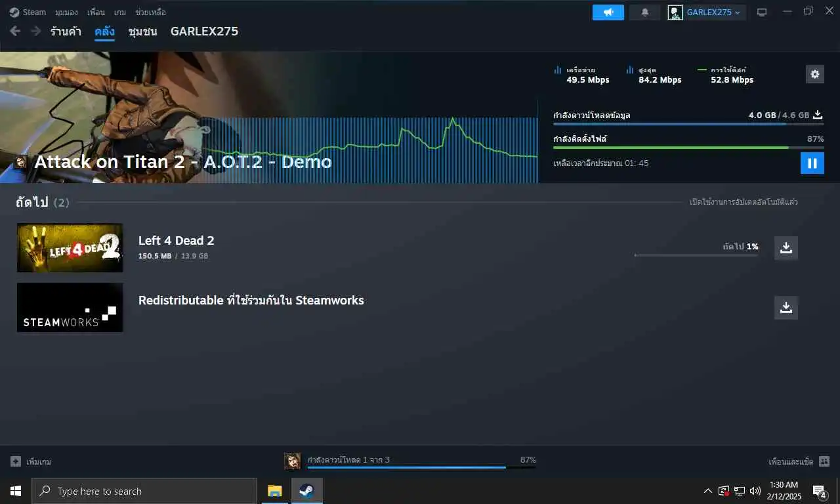This screenshot has width=840, height=504.
Task: Switch to Big Picture mode icon
Action: pos(762,12)
